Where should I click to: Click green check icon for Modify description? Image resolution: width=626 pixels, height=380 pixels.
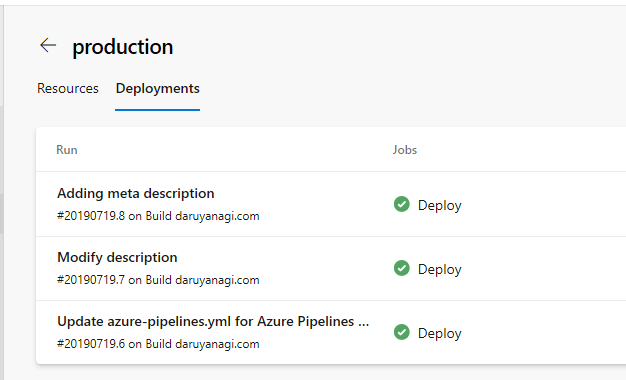click(x=402, y=268)
